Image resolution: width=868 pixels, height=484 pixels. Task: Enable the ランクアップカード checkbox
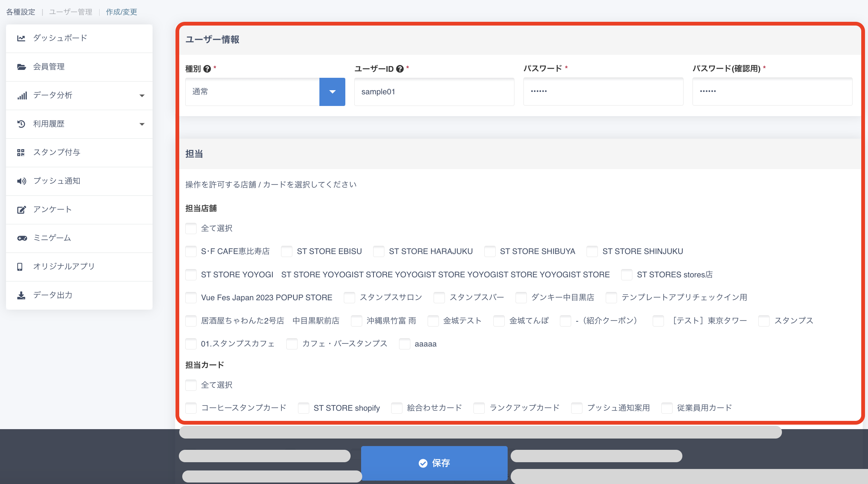(x=479, y=408)
